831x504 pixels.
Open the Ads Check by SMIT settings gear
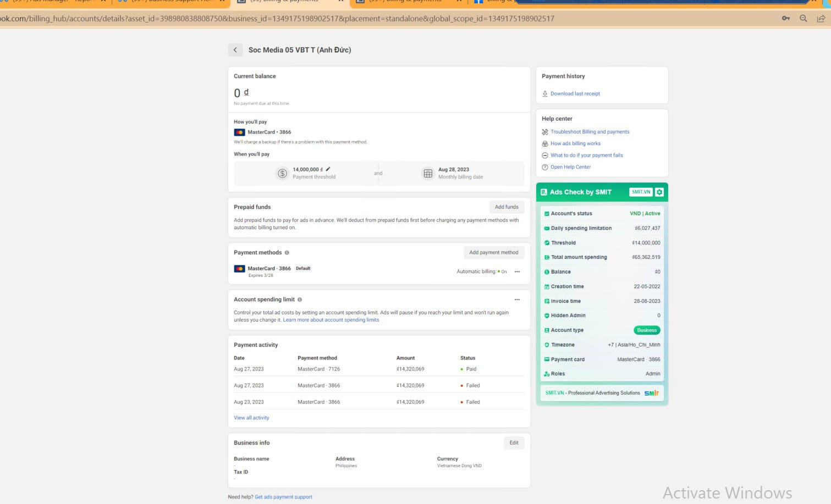[659, 192]
